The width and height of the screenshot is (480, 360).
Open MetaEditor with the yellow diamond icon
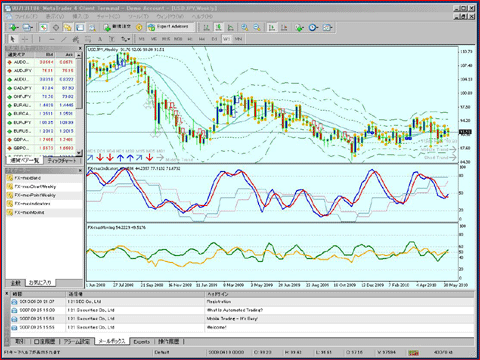tap(139, 28)
